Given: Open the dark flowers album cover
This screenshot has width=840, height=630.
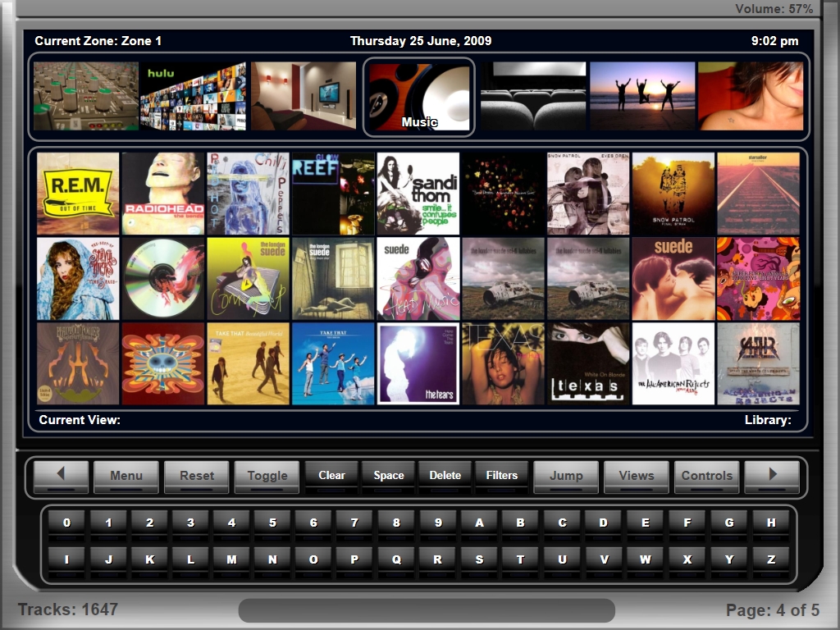Looking at the screenshot, I should (504, 194).
